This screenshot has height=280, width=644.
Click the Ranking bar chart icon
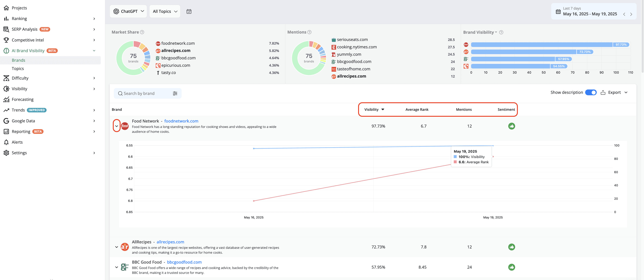6,18
